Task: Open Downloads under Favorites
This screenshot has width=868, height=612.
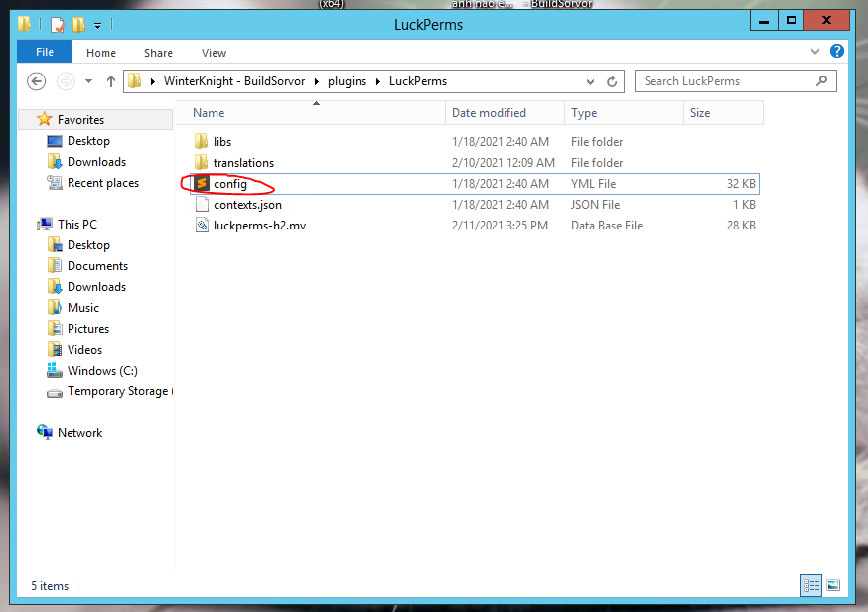Action: coord(97,162)
